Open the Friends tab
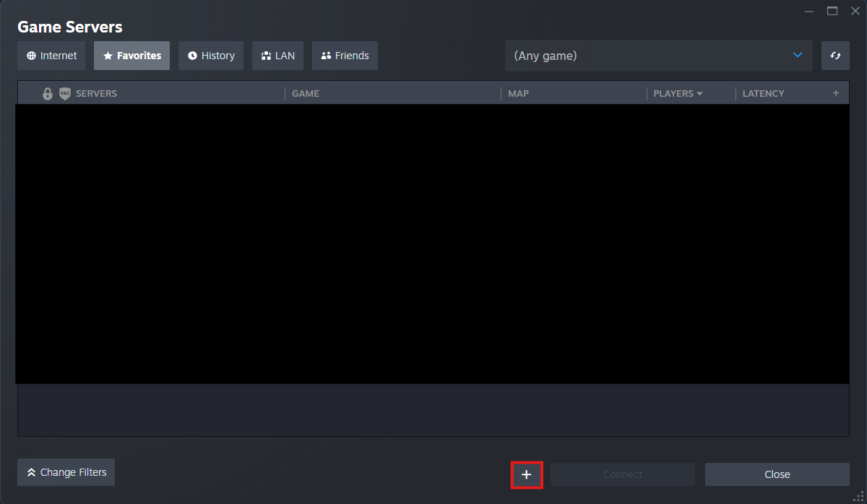867x504 pixels. coord(345,56)
